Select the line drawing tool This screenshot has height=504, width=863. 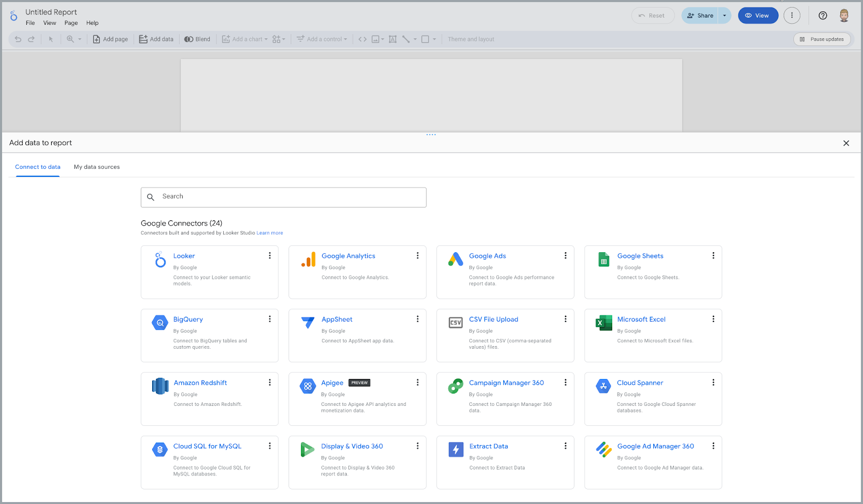pos(406,39)
